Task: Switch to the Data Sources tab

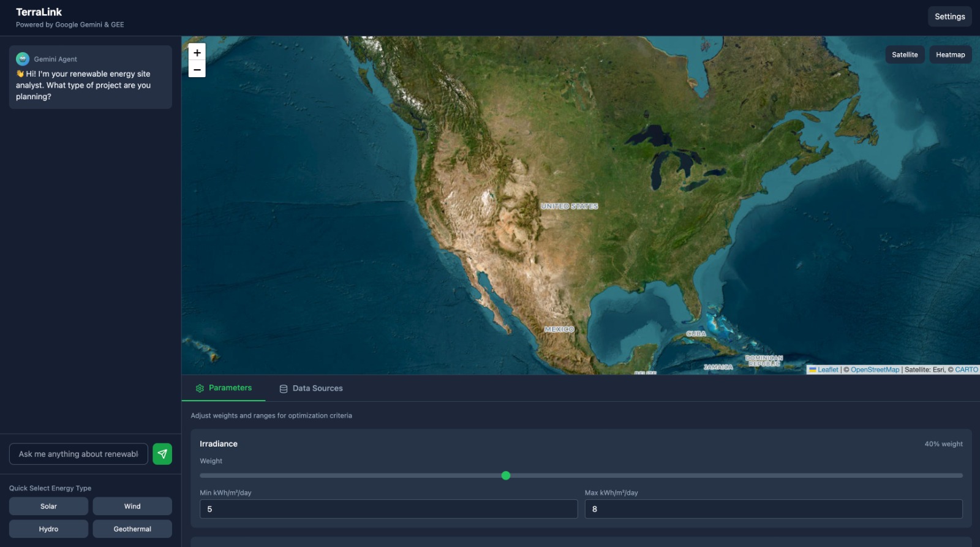Action: click(311, 388)
